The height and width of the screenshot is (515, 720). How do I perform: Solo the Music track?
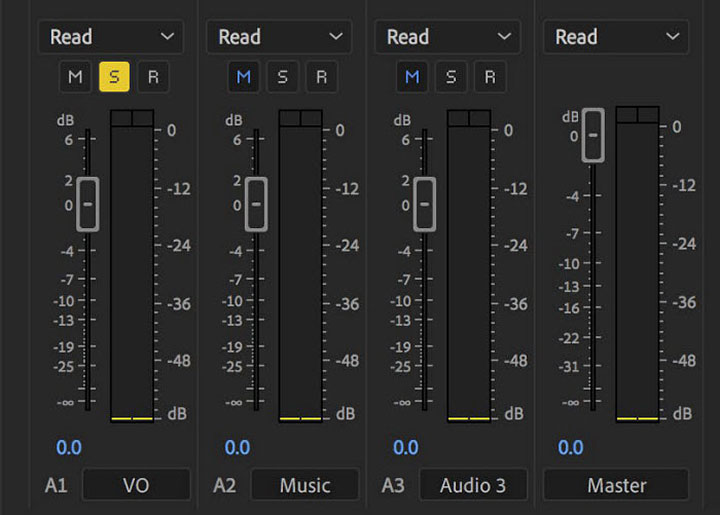281,76
